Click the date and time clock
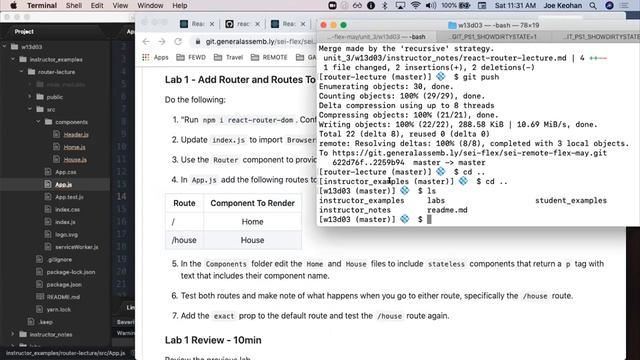The image size is (640, 360). [515, 5]
